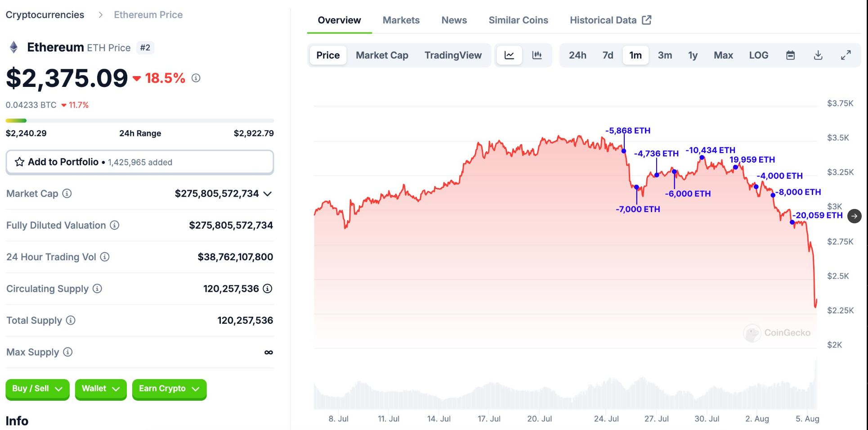This screenshot has width=868, height=430.
Task: Expand the Wallet dropdown
Action: pos(100,389)
